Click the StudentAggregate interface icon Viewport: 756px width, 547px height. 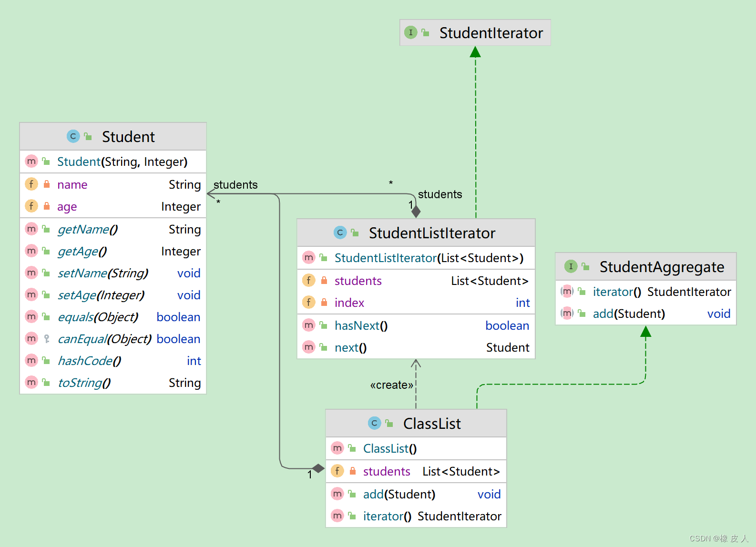coord(571,266)
